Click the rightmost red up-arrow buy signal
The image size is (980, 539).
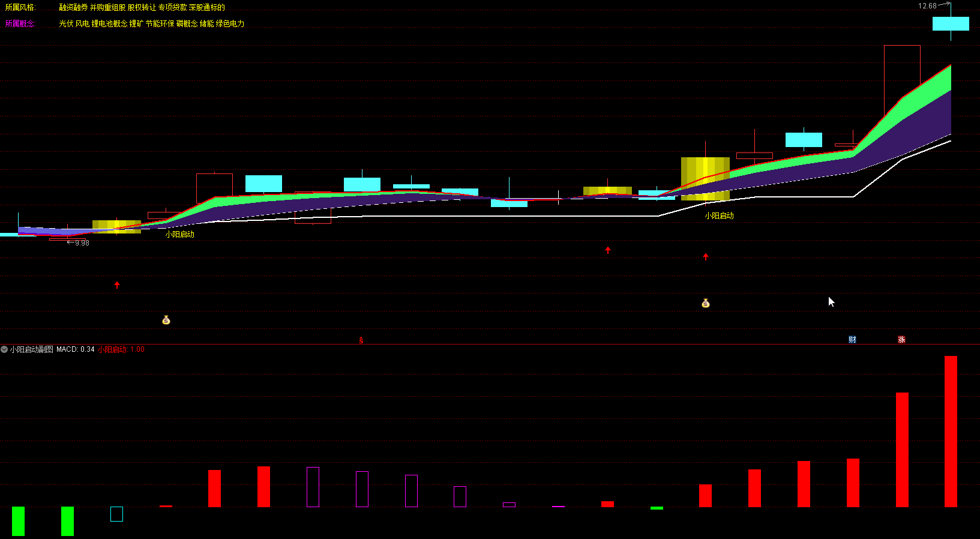(x=706, y=257)
